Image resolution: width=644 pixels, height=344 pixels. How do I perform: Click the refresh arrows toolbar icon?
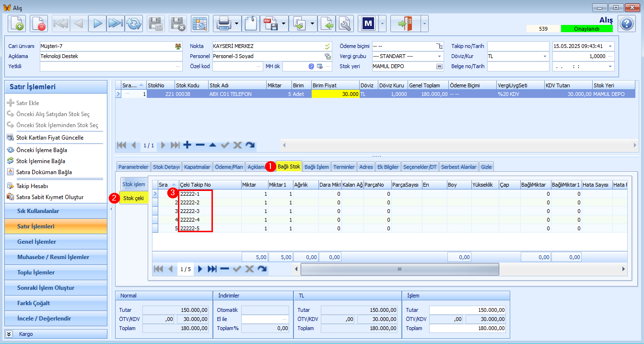click(134, 24)
